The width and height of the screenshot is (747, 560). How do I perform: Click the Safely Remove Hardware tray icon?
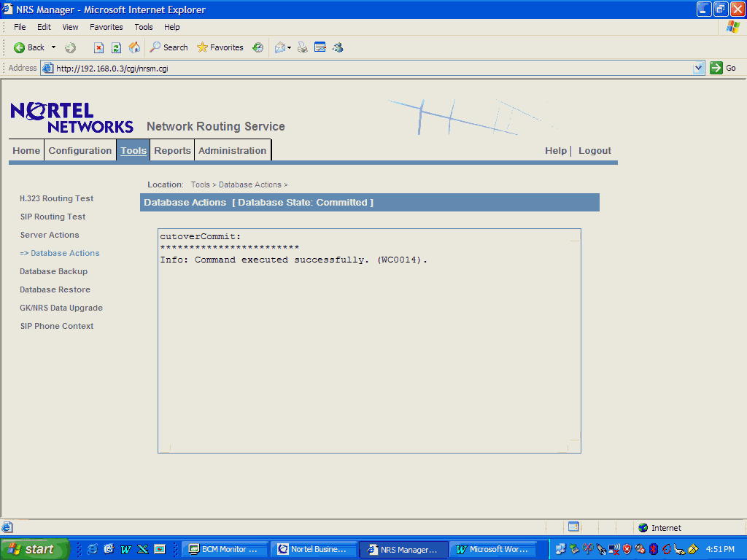[574, 549]
